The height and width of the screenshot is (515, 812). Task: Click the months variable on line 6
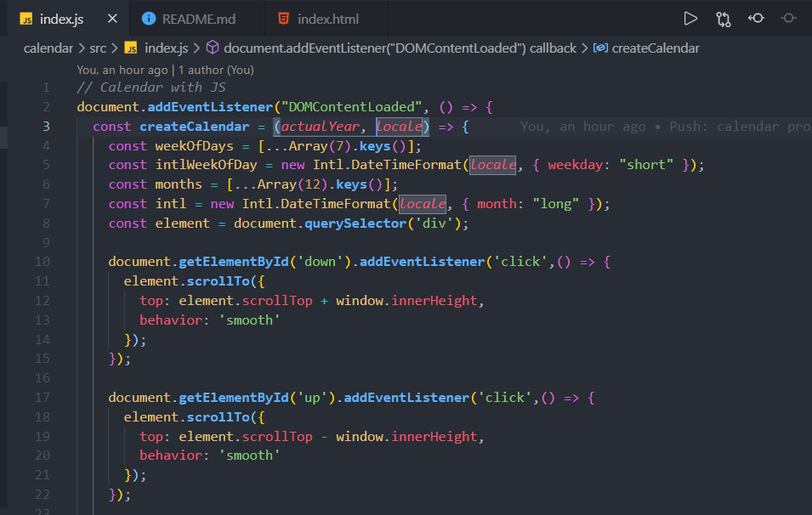(x=179, y=184)
